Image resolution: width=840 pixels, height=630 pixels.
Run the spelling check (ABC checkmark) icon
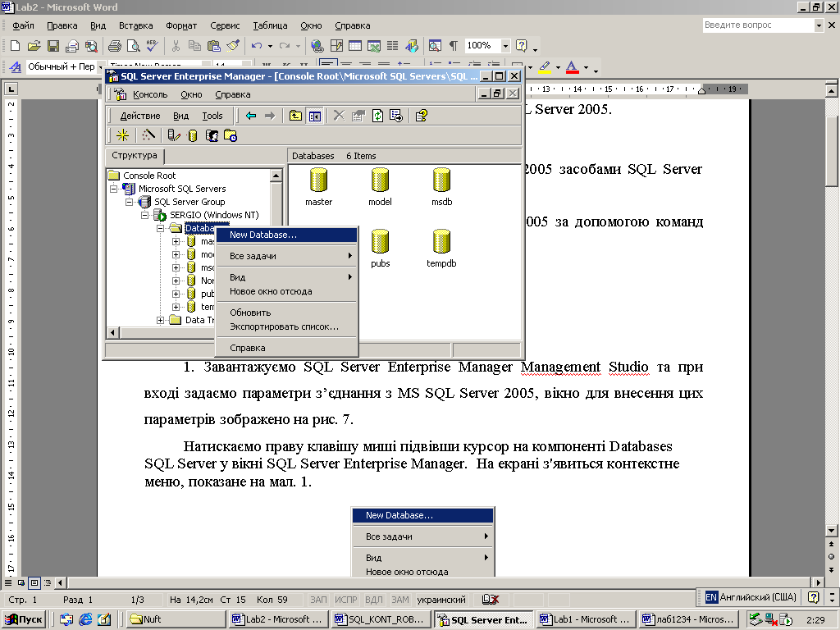pos(152,46)
